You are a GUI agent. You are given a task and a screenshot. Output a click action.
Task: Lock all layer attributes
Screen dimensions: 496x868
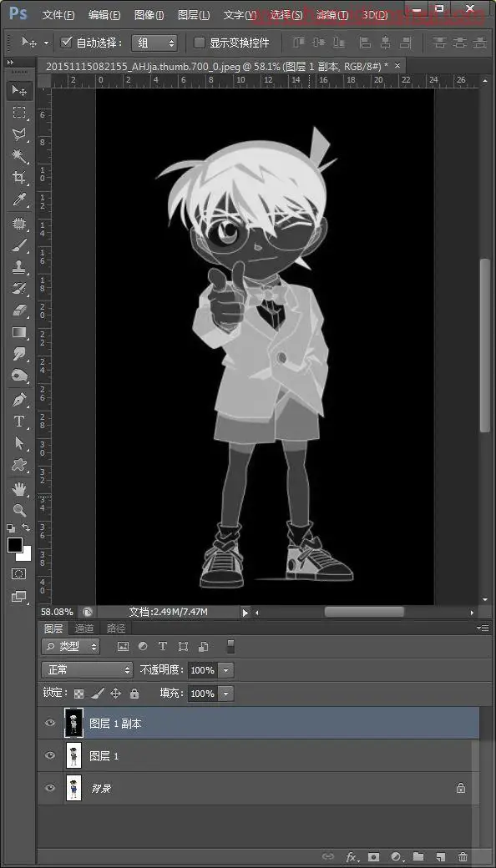pos(134,693)
